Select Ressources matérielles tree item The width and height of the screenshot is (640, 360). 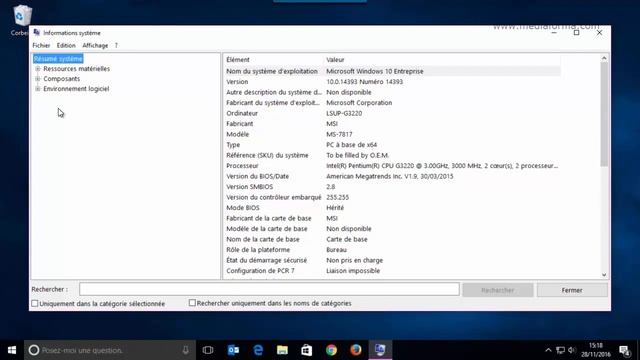(77, 69)
